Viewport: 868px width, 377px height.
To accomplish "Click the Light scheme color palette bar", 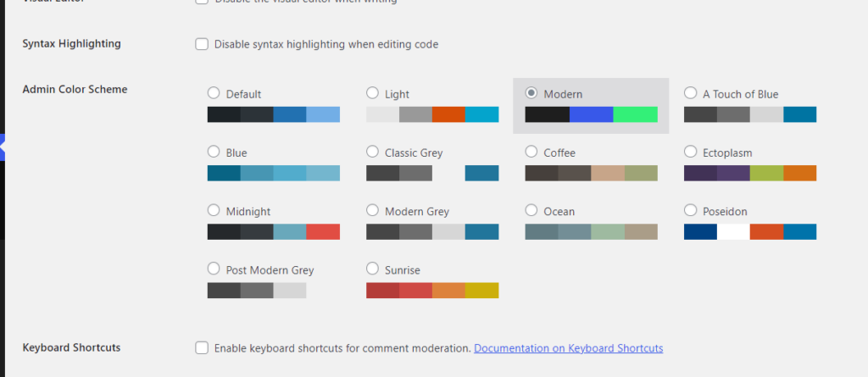I will click(432, 114).
